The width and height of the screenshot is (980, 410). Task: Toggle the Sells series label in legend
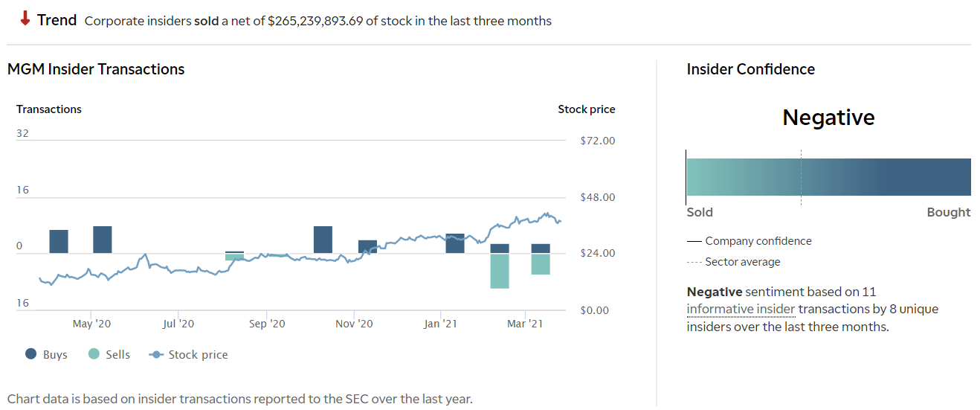(117, 355)
